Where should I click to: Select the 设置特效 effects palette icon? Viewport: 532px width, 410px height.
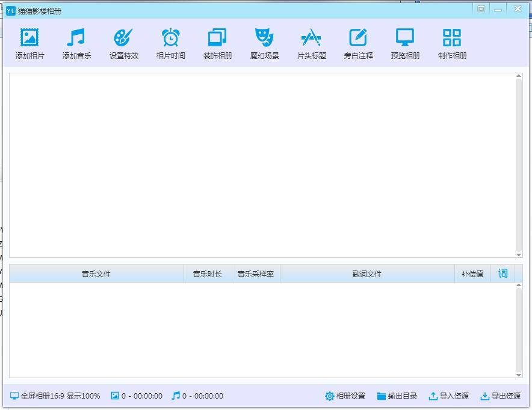click(123, 38)
